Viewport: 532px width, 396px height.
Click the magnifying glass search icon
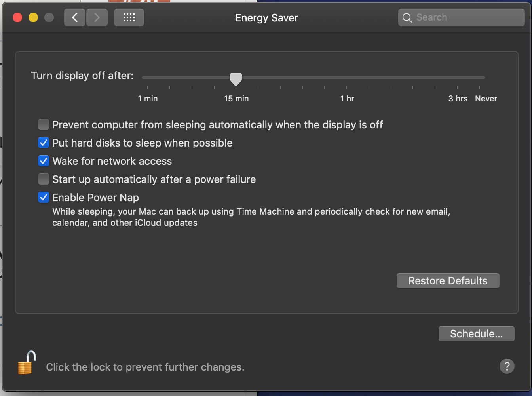[407, 18]
